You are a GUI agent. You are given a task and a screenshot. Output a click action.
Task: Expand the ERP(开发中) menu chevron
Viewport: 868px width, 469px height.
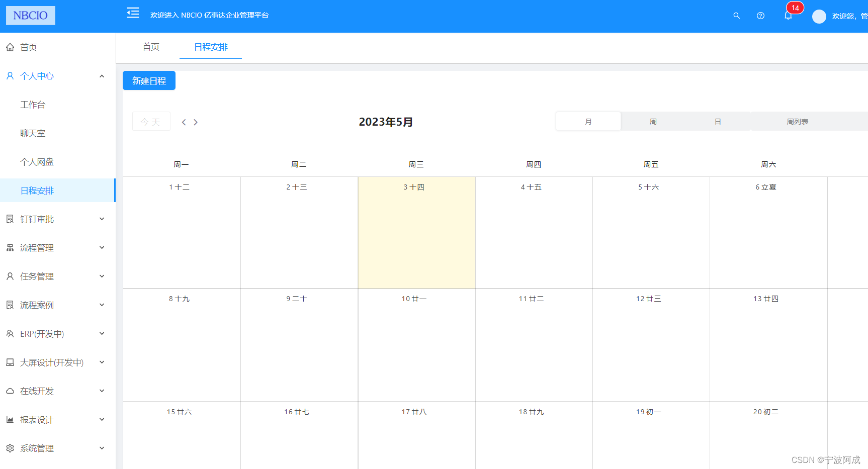[x=102, y=334]
